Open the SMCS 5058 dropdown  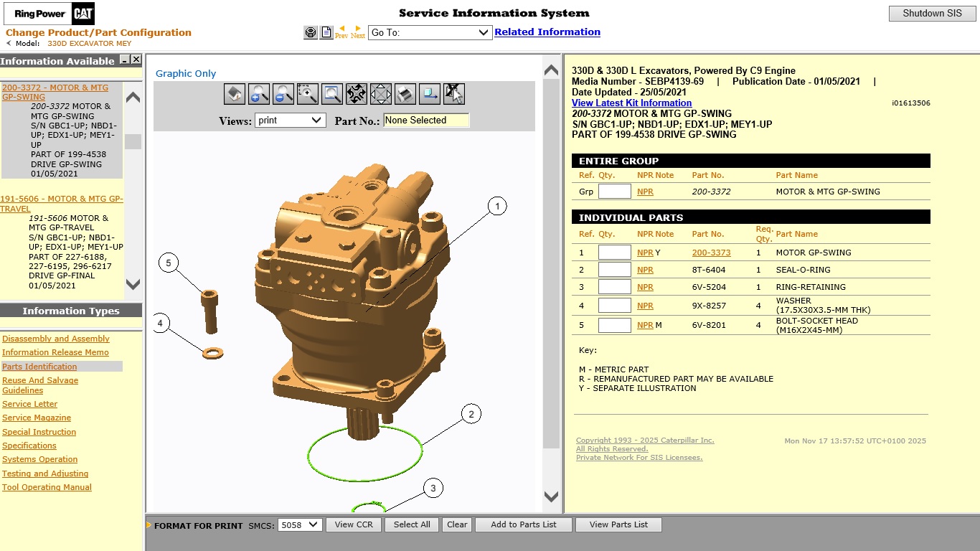(x=300, y=524)
